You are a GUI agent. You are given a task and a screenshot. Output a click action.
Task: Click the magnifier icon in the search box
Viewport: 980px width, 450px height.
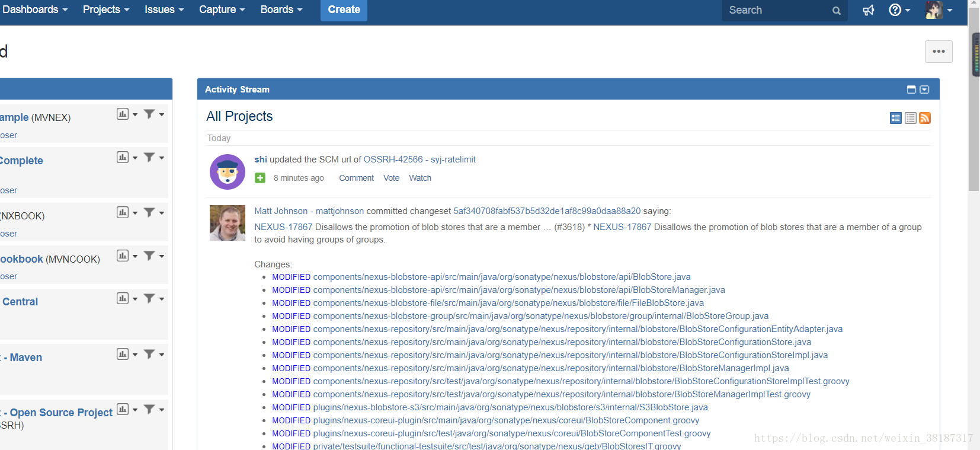pos(836,11)
